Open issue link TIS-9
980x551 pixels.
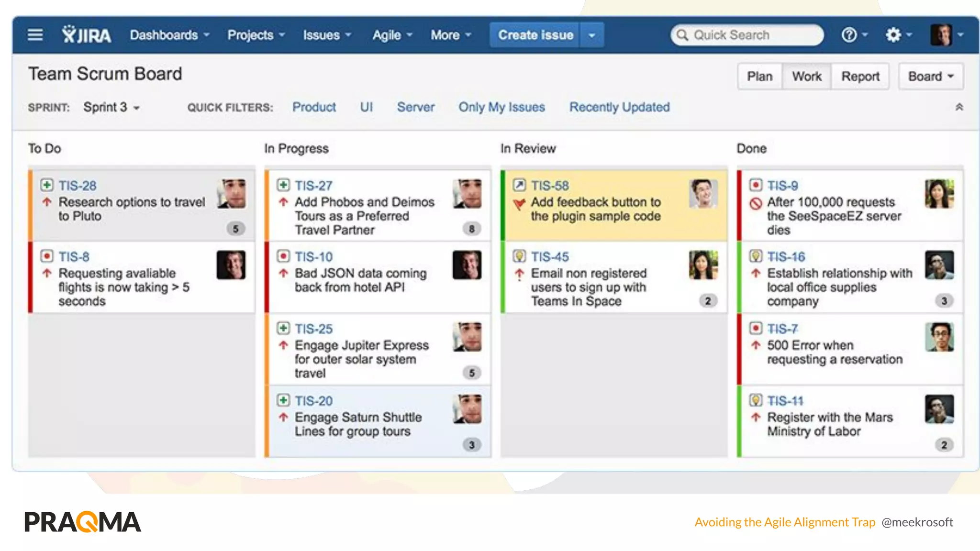click(782, 186)
